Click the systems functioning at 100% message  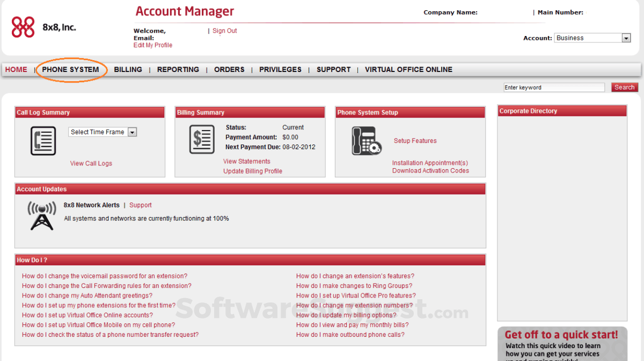click(147, 219)
